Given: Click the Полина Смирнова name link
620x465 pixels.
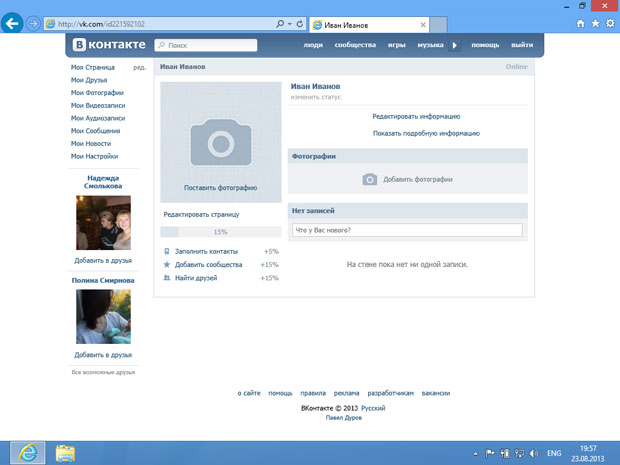Looking at the screenshot, I should click(x=103, y=280).
